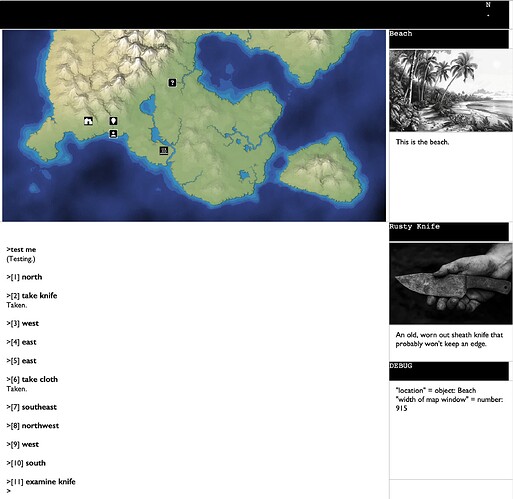The image size is (513, 499).
Task: Click the question mark marker on the map
Action: [x=172, y=83]
